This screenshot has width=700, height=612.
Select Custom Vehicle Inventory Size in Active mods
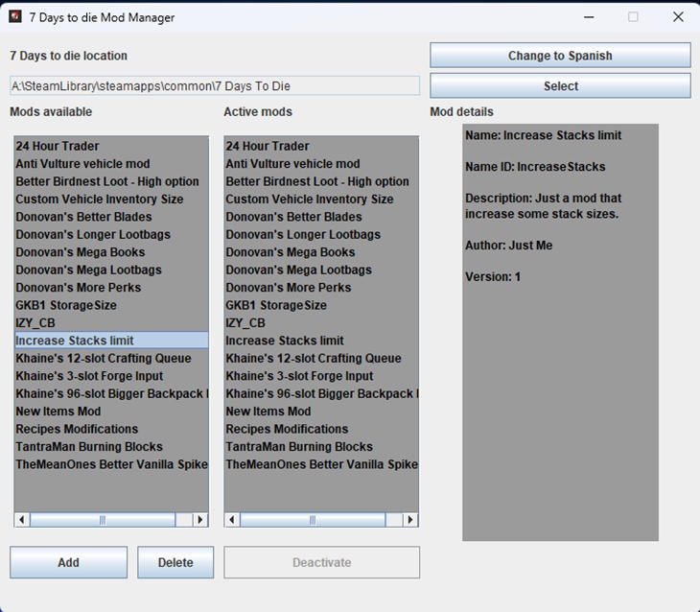321,200
